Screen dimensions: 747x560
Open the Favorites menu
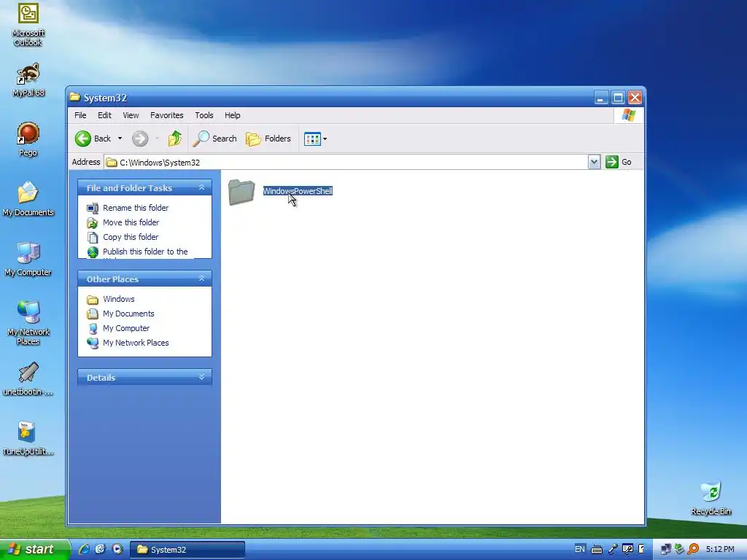[167, 115]
